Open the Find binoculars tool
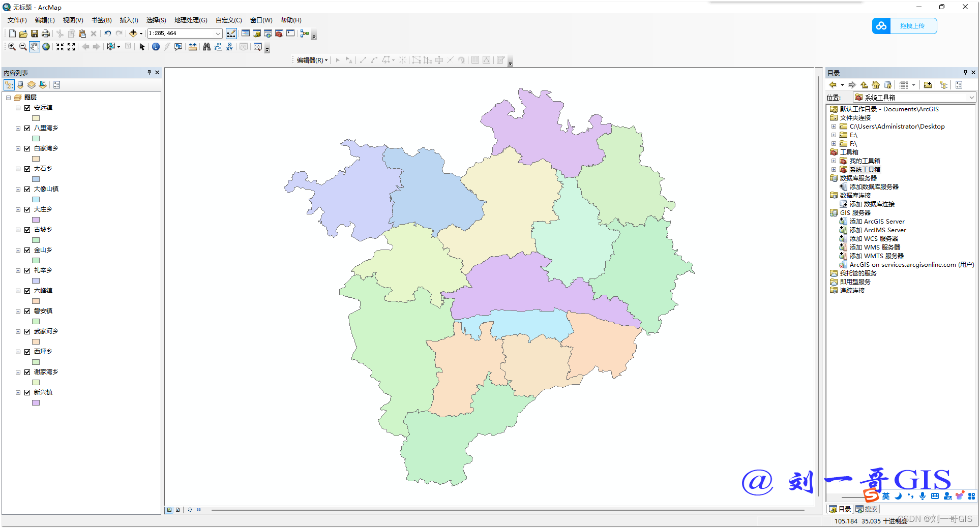The width and height of the screenshot is (980, 528). (206, 47)
